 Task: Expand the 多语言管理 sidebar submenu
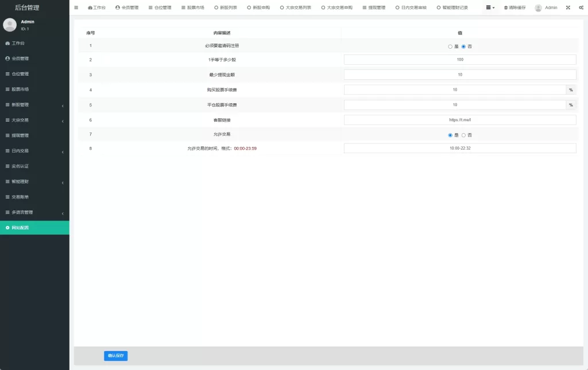[34, 212]
